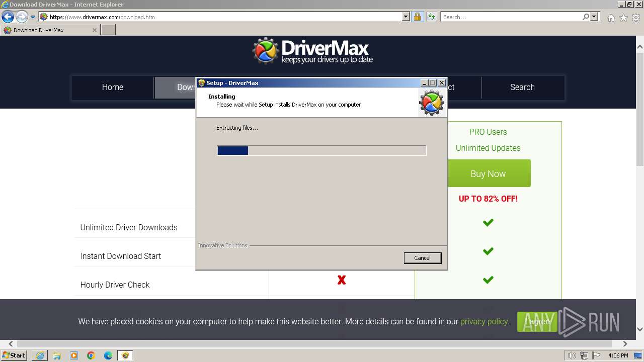
Task: Click the Hourly Driver Check row
Action: pos(115,285)
